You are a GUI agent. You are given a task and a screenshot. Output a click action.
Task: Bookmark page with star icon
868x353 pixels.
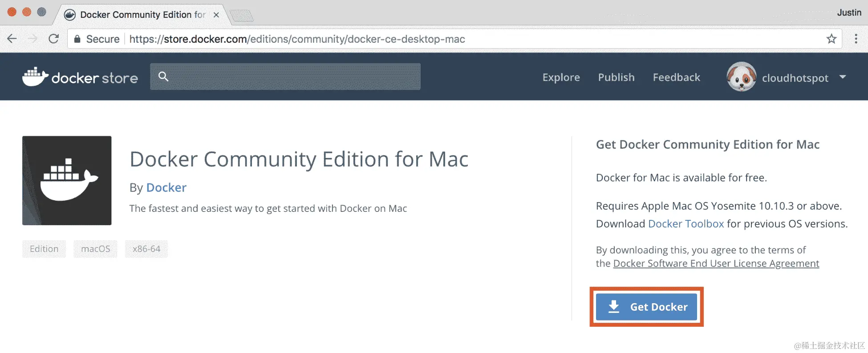(831, 39)
